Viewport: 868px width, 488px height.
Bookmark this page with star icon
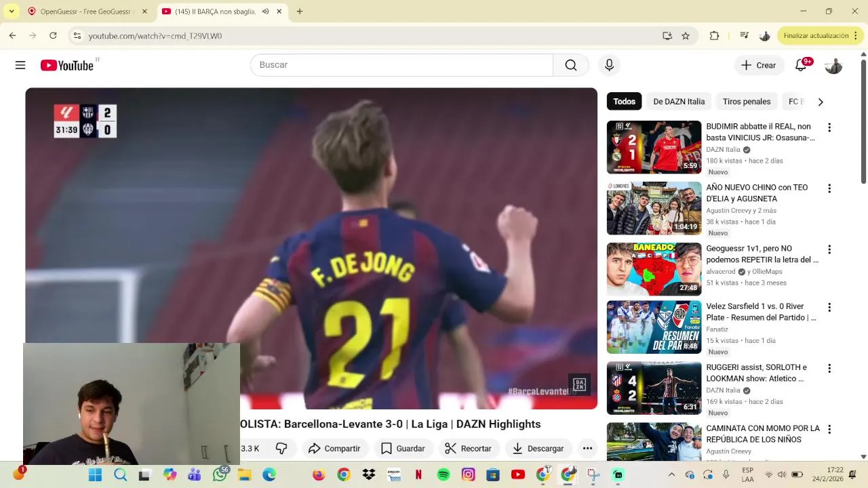pyautogui.click(x=686, y=36)
